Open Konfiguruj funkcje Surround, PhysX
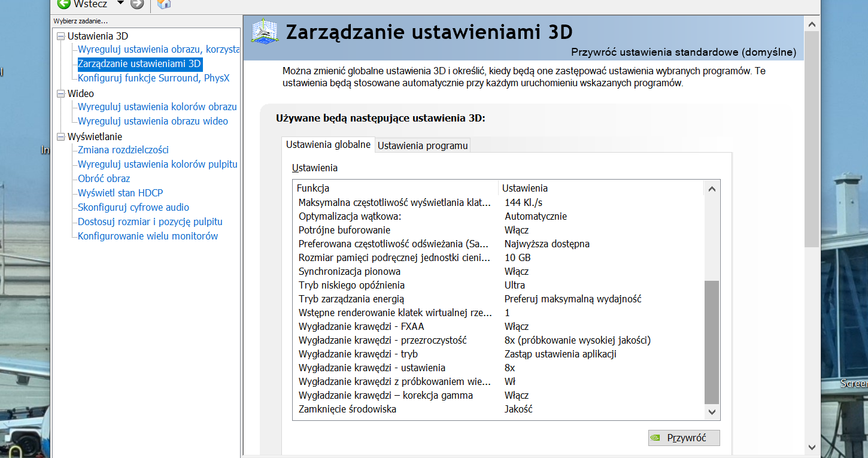The width and height of the screenshot is (868, 458). 154,78
